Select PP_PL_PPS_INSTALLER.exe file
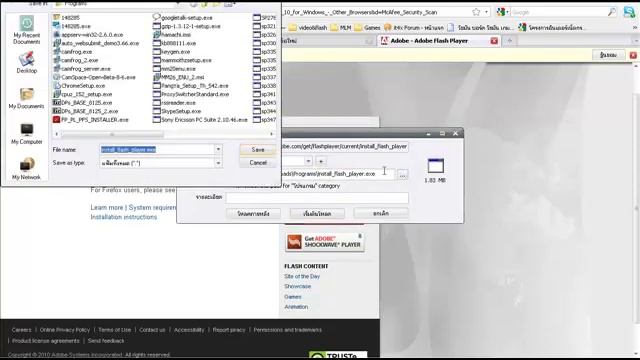This screenshot has height=360, width=640. (x=91, y=120)
